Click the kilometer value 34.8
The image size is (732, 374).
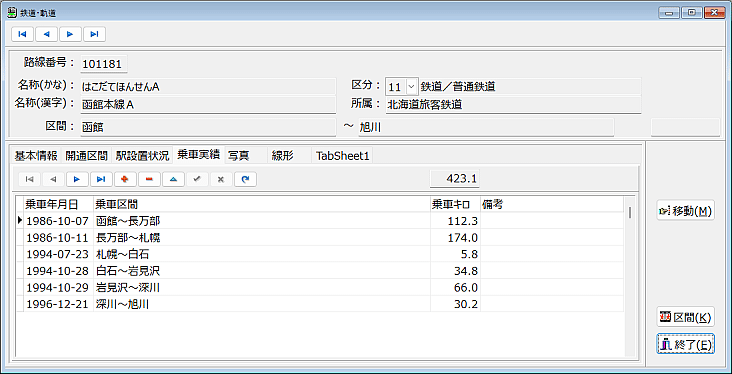tap(455, 271)
